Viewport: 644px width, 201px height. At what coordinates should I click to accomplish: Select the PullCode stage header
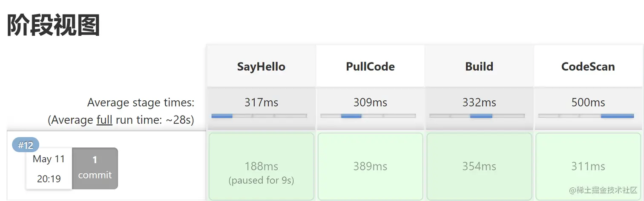coord(370,67)
